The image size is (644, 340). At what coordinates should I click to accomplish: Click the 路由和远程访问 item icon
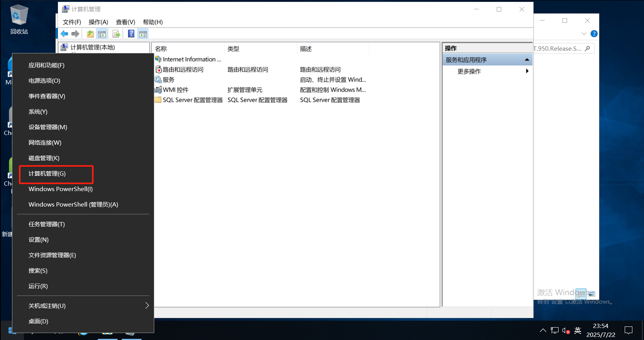pyautogui.click(x=158, y=69)
